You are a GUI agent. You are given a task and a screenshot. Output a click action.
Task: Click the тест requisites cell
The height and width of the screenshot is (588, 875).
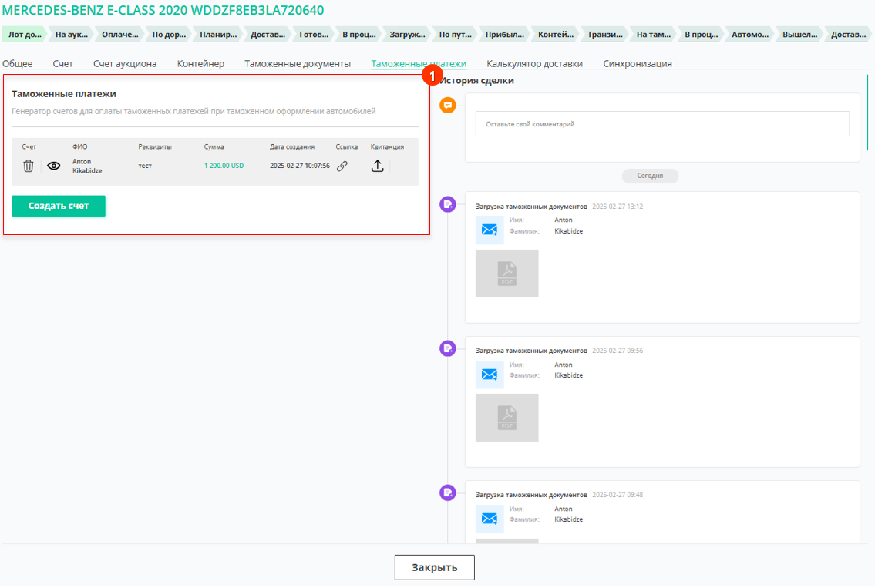[145, 166]
